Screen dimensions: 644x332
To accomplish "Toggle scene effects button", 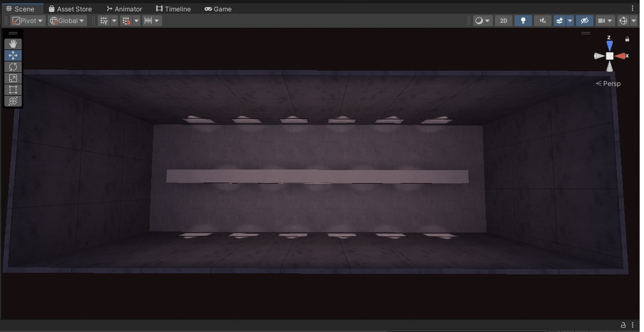I will click(559, 21).
